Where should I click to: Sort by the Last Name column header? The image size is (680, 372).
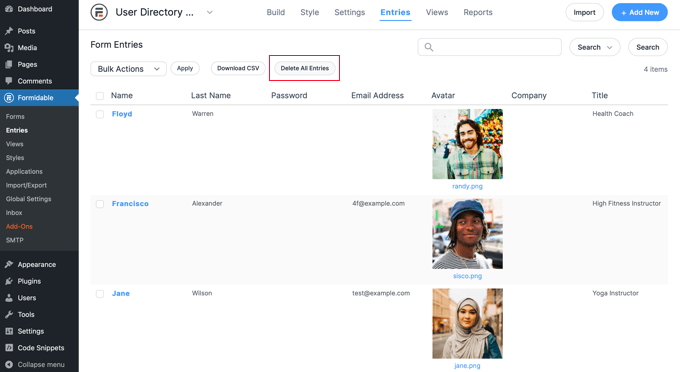(x=211, y=95)
